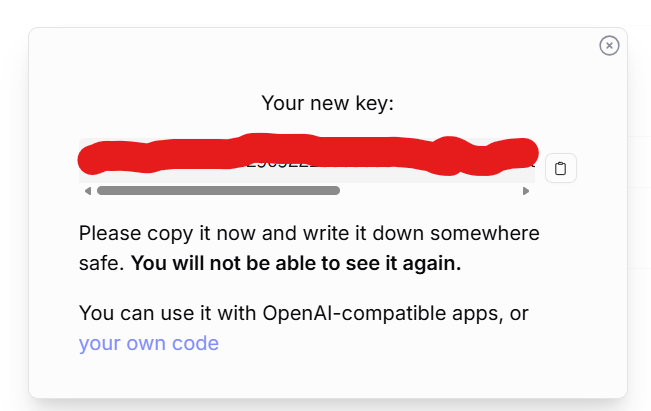Click the "Your new key:" heading
The image size is (651, 411).
pos(328,103)
